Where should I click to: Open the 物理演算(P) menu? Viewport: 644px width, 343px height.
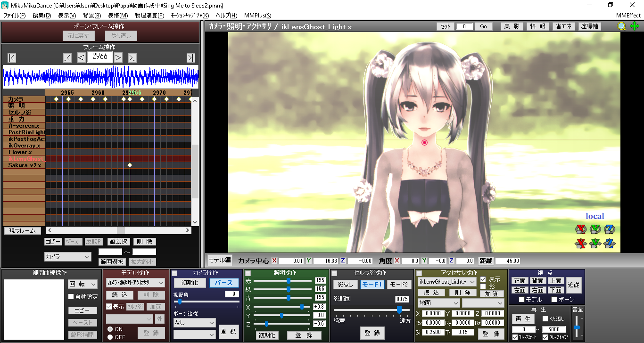[149, 16]
